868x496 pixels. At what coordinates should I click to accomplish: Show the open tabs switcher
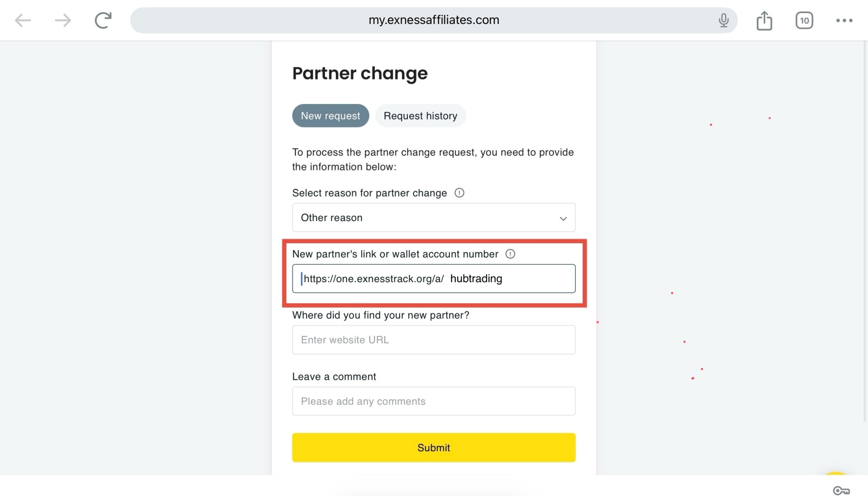pos(804,20)
